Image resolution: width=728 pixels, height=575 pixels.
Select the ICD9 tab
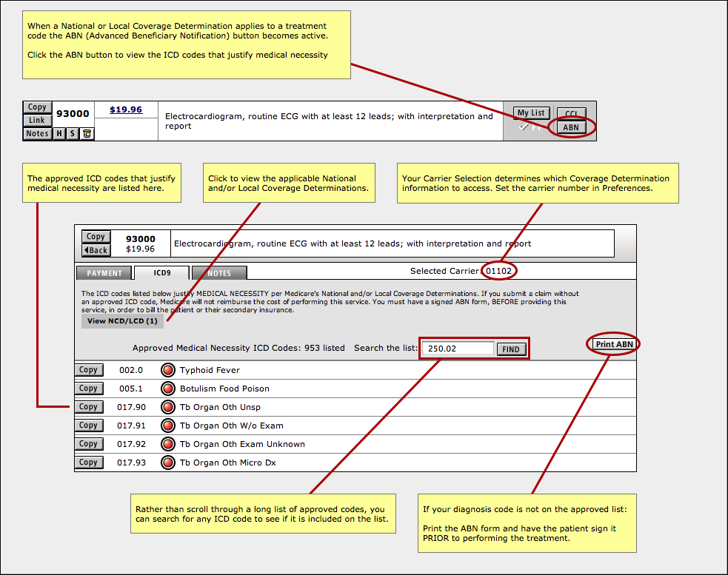click(162, 273)
